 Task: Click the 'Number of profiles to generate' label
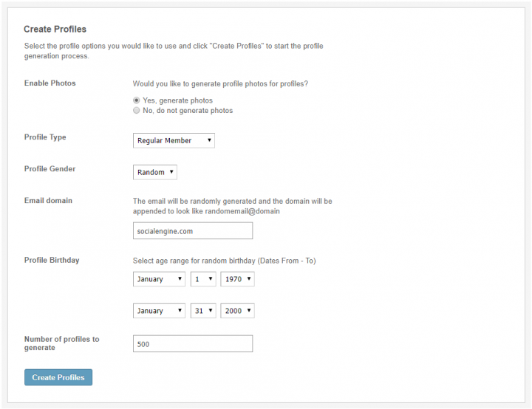pyautogui.click(x=62, y=343)
